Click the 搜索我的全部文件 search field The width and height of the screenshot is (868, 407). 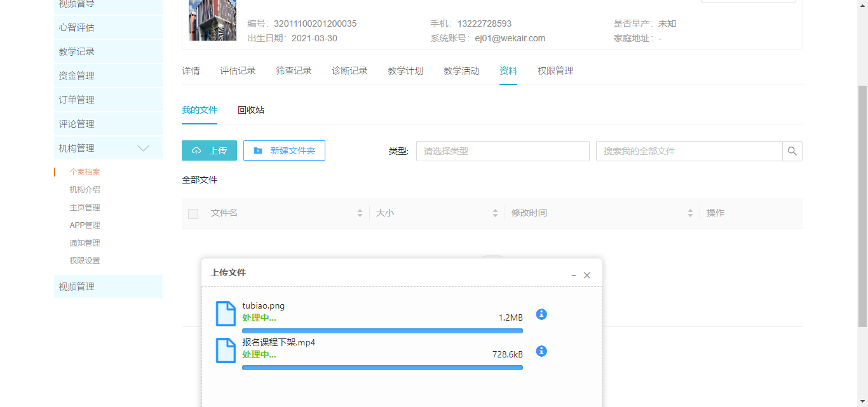(x=689, y=151)
